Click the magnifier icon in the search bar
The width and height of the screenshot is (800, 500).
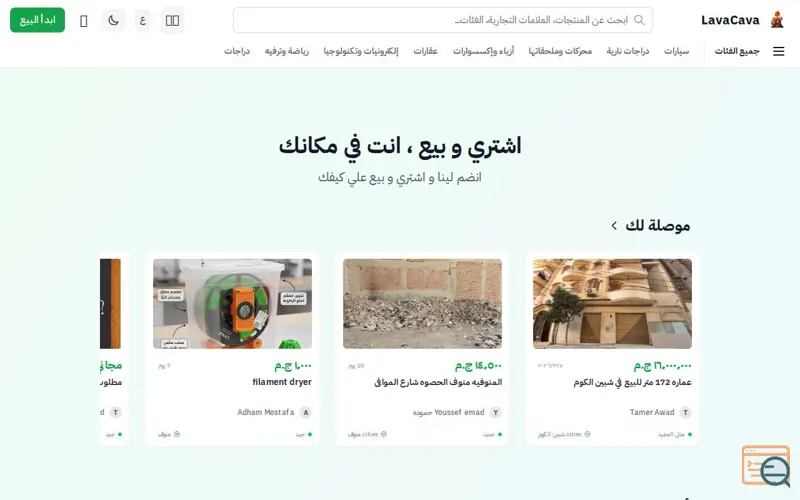tap(639, 20)
